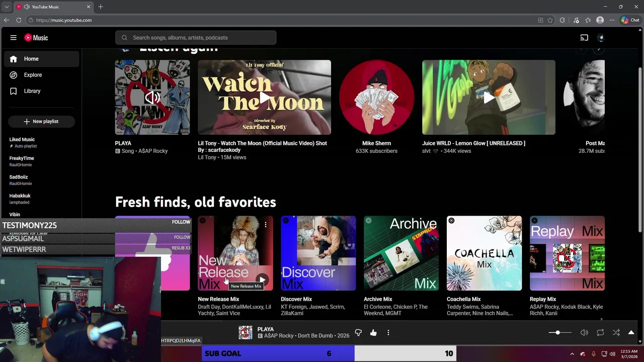Image resolution: width=644 pixels, height=362 pixels.
Task: Select the YouTube Music browser tab
Action: click(x=53, y=7)
